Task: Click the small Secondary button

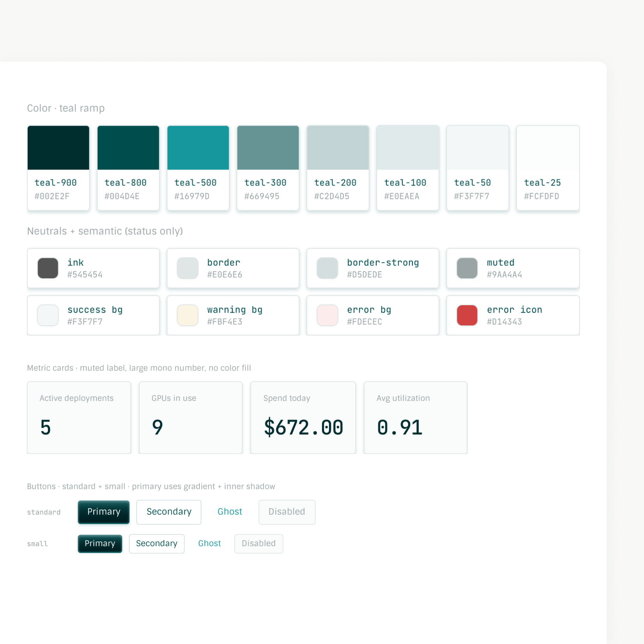Action: 157,544
